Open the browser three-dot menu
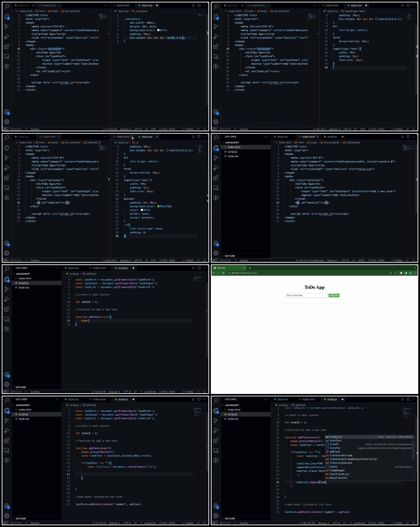This screenshot has height=527, width=420. click(x=415, y=273)
